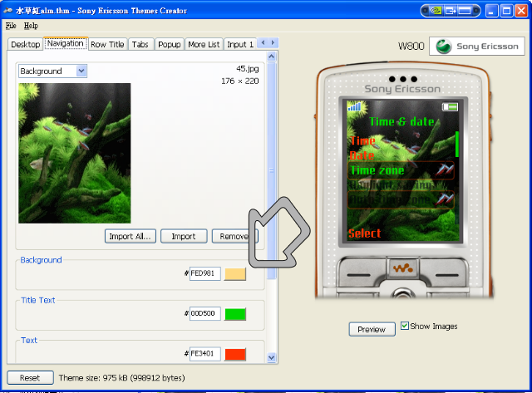The width and height of the screenshot is (532, 393).
Task: Open the File menu
Action: point(11,26)
